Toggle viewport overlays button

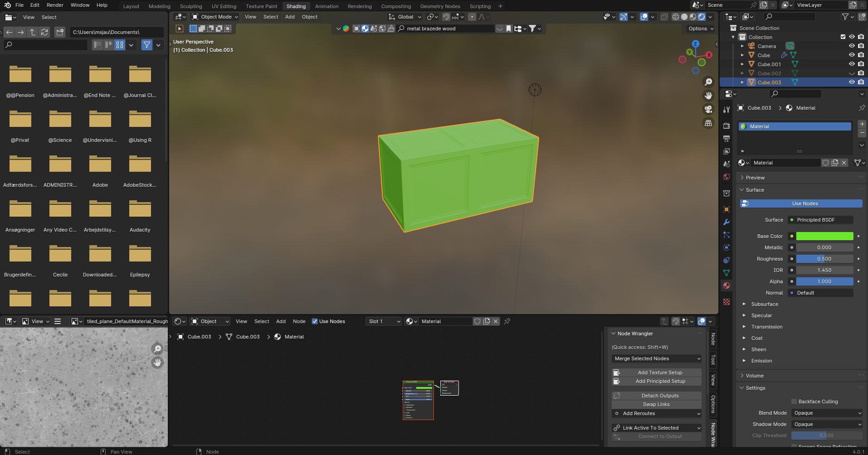644,17
